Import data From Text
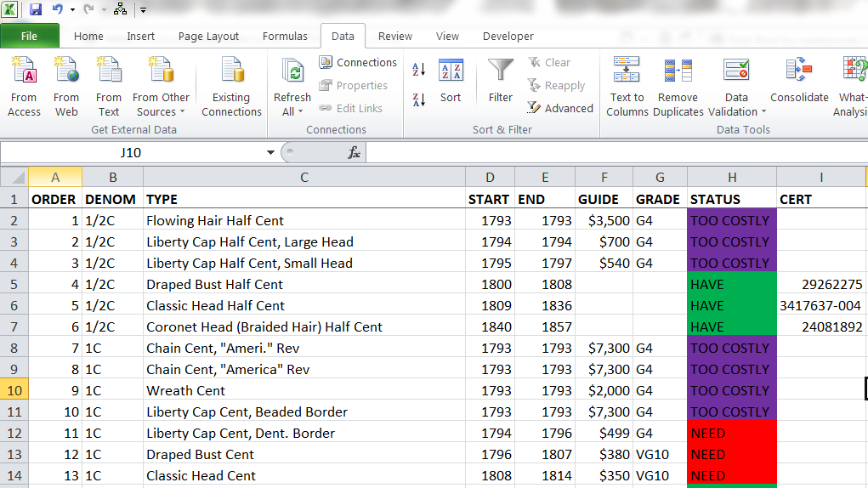The height and width of the screenshot is (488, 868). [x=109, y=87]
